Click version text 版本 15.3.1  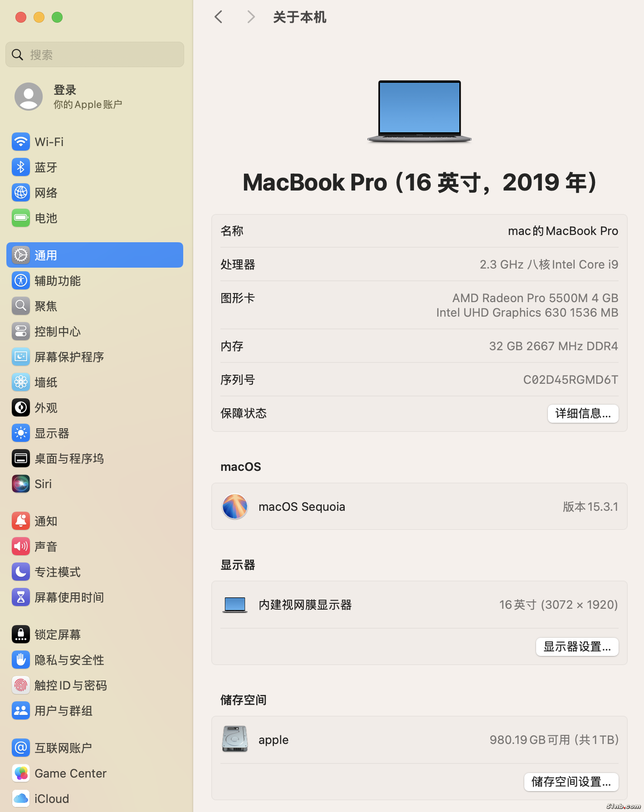(x=590, y=507)
